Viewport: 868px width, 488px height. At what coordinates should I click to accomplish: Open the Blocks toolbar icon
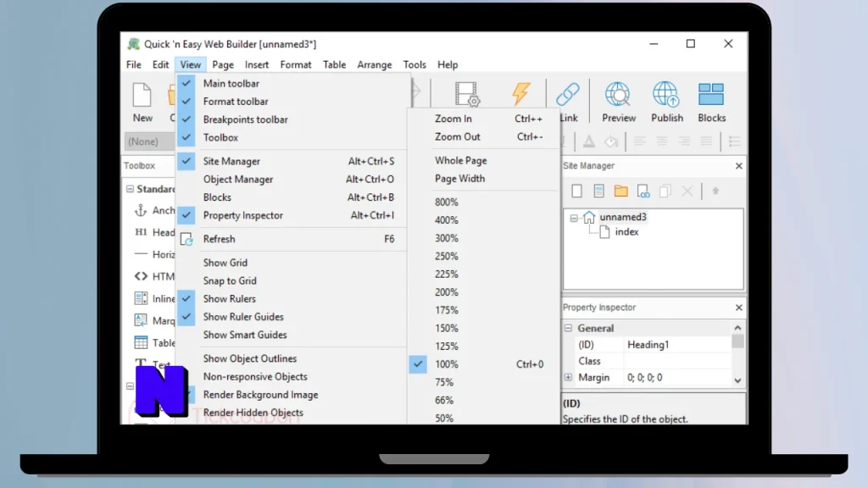pos(711,94)
